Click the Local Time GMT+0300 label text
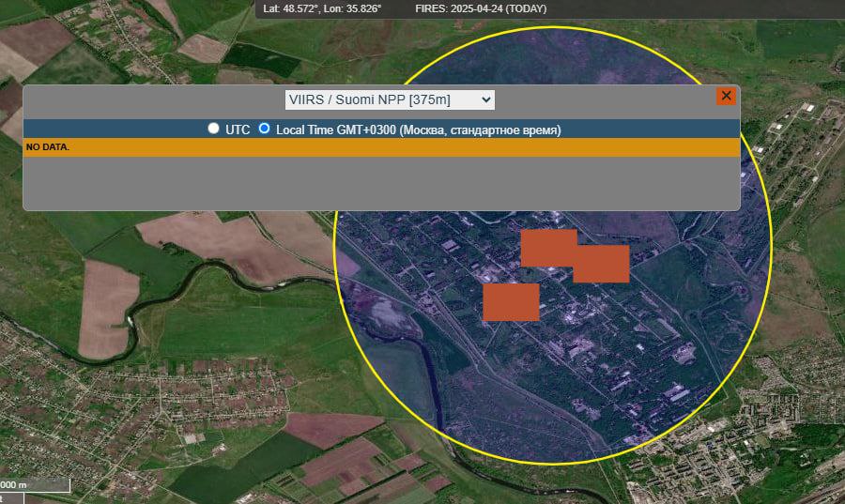This screenshot has height=504, width=845. coord(419,130)
